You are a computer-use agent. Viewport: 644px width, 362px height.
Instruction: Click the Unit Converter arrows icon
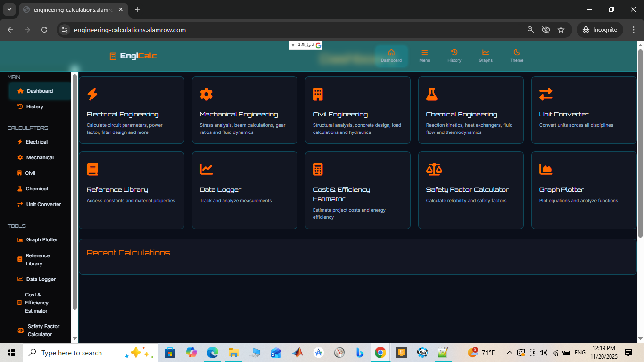[545, 94]
